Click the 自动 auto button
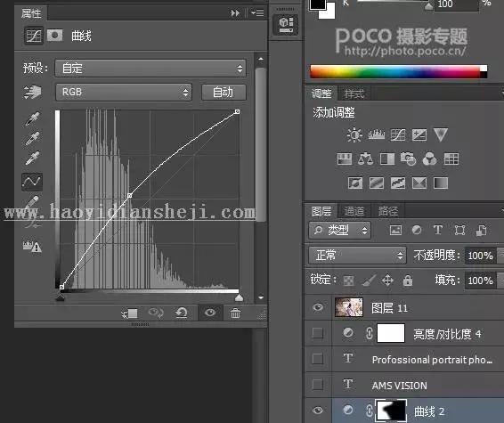This screenshot has width=504, height=423. (x=224, y=93)
